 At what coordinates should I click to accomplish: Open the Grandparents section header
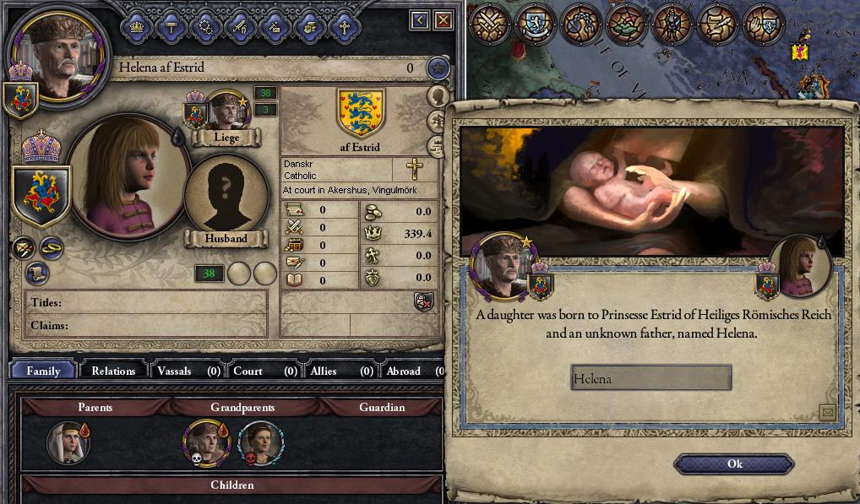click(x=242, y=407)
